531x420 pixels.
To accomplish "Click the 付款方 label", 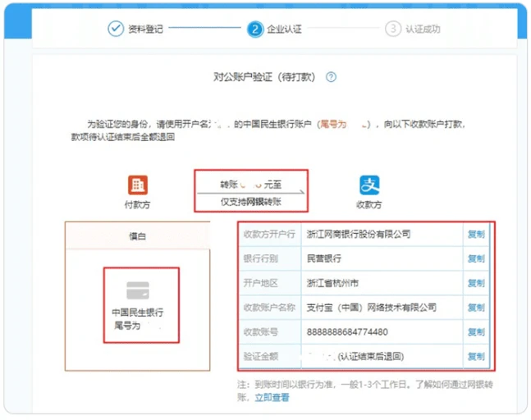I will coord(138,205).
